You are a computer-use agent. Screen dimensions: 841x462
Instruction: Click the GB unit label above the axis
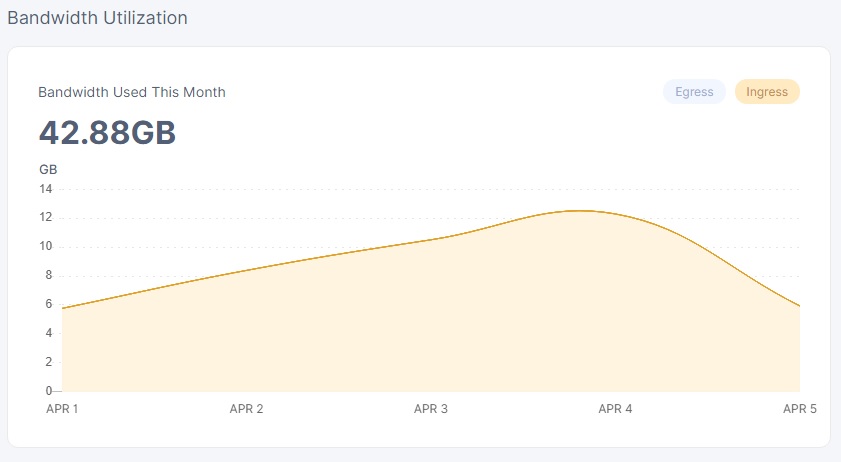pos(48,170)
